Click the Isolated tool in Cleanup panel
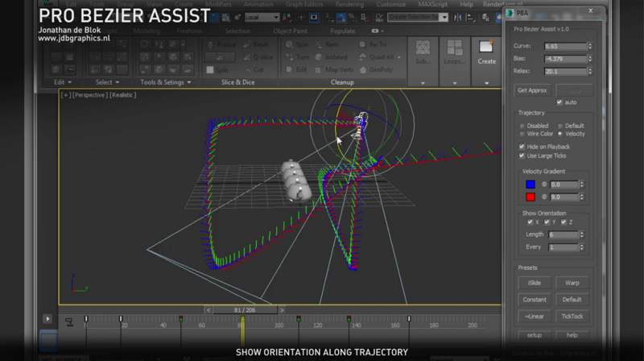 click(x=332, y=57)
